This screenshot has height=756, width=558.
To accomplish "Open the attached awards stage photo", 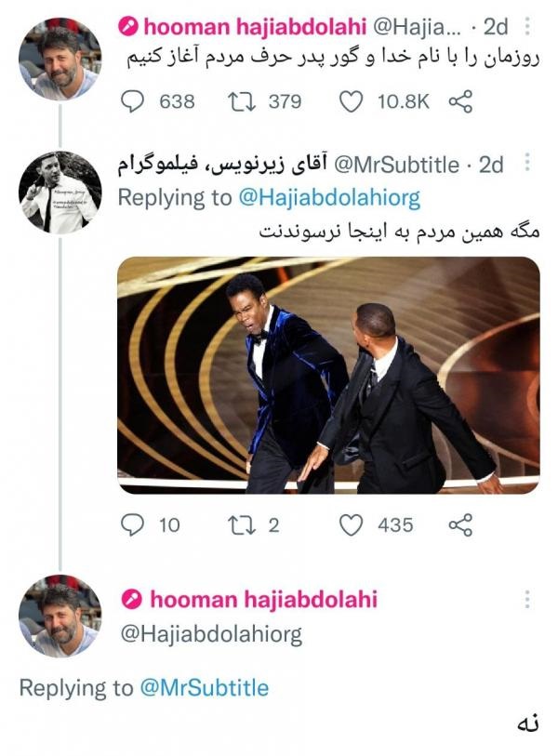I will [x=328, y=375].
